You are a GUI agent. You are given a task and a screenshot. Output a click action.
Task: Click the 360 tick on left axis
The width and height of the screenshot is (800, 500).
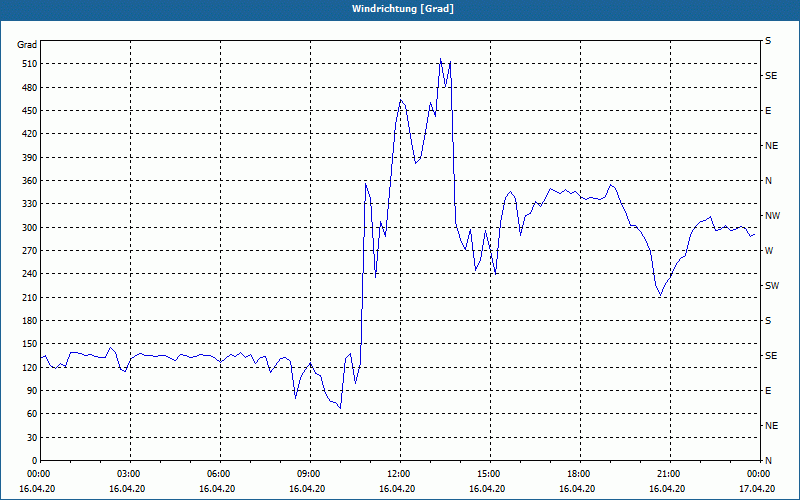click(30, 181)
